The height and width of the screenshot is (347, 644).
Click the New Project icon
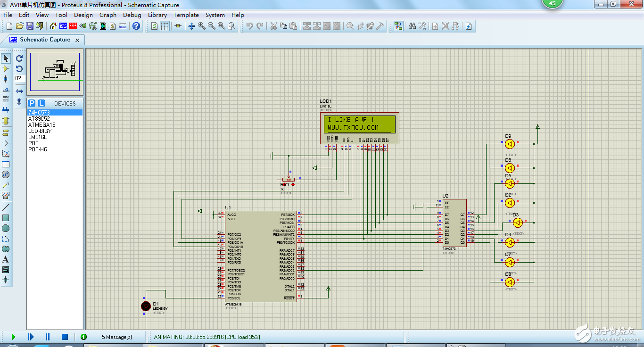9,26
